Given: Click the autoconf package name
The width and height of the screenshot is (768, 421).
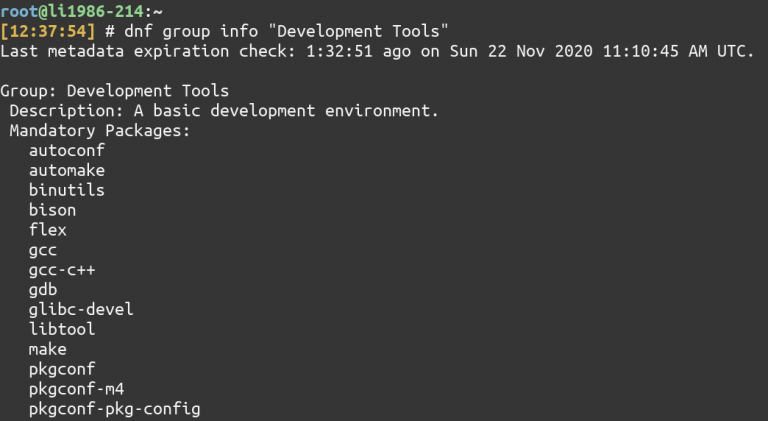Looking at the screenshot, I should (x=67, y=150).
